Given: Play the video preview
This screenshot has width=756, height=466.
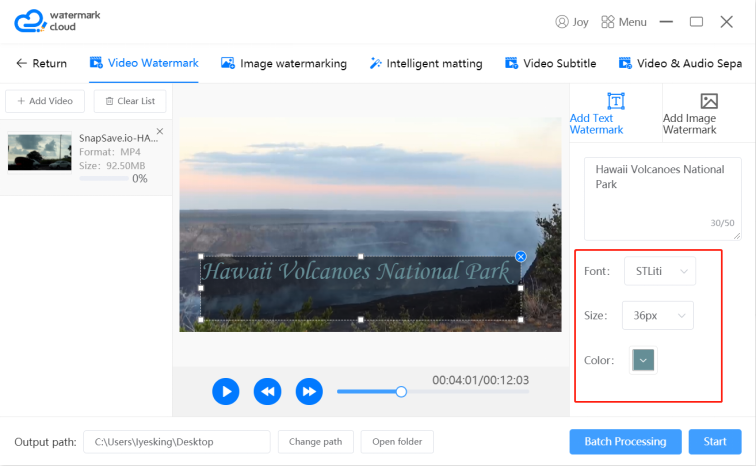Looking at the screenshot, I should pos(226,391).
